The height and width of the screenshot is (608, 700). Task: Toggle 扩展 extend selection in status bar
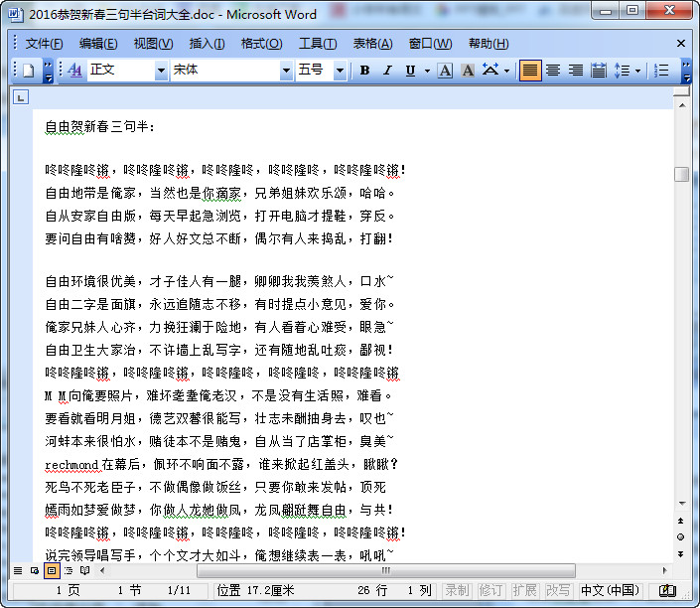(x=524, y=590)
